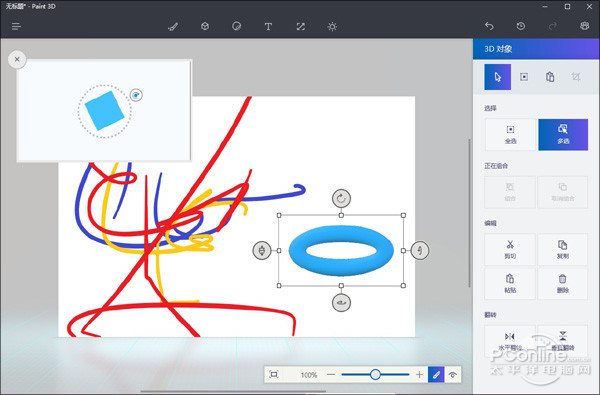Close the 3D preview thumbnail window
Screen dimensions: 600x395
pos(17,59)
